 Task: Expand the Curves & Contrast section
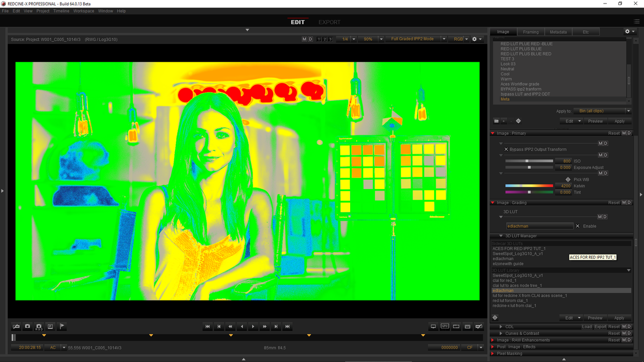(x=501, y=333)
